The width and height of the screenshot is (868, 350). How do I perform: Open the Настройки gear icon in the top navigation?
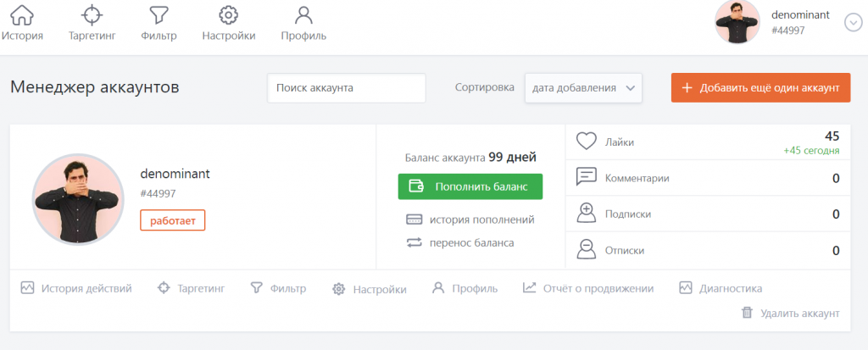point(229,15)
